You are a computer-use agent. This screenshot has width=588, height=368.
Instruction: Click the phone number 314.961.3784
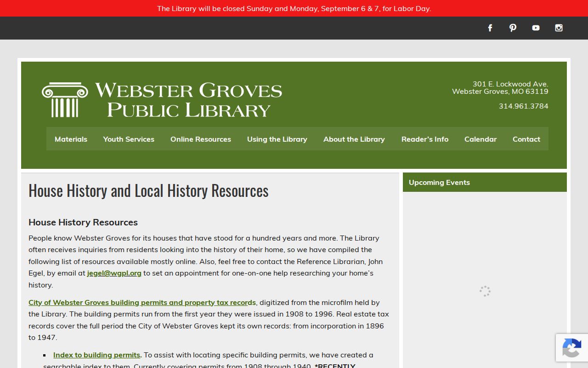524,106
